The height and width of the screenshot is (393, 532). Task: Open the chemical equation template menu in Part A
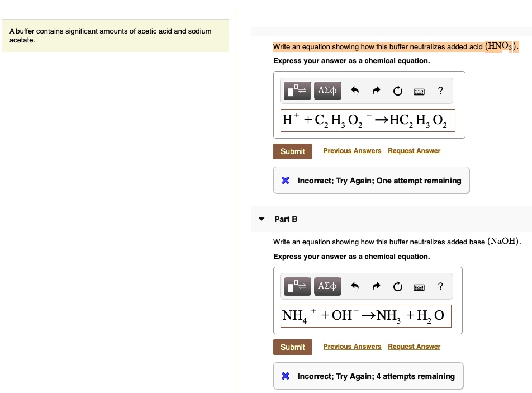pos(297,91)
